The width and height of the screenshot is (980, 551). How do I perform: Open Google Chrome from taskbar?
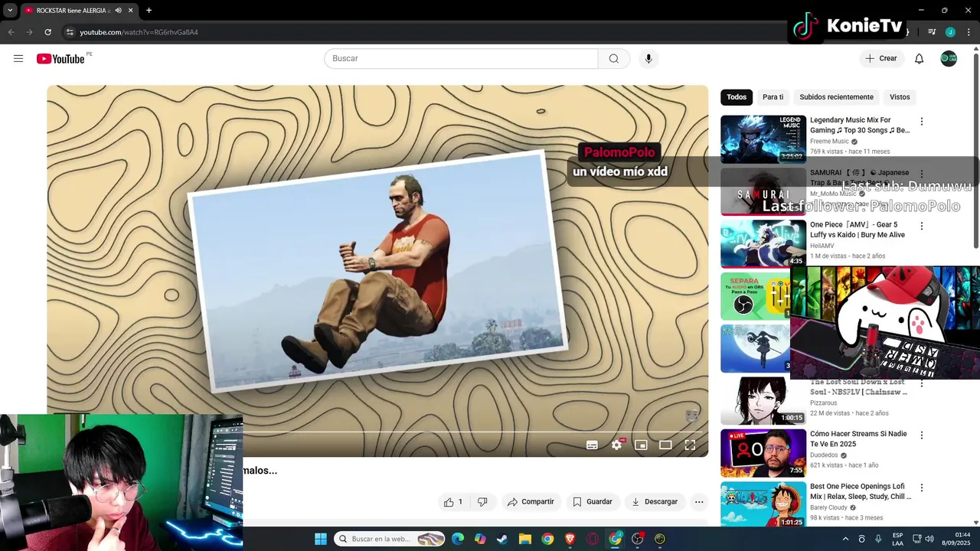click(x=547, y=539)
